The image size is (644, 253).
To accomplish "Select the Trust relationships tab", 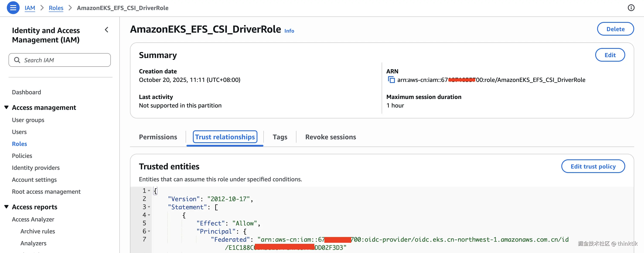I will pyautogui.click(x=225, y=137).
